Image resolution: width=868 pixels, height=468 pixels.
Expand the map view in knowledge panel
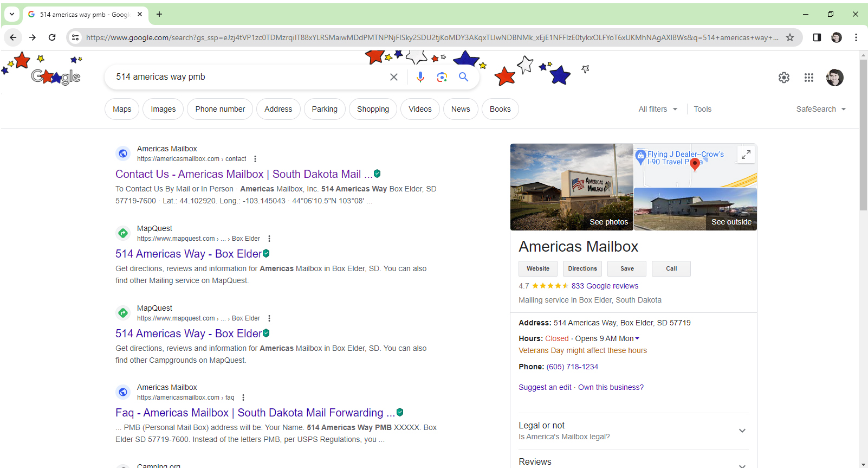point(746,155)
